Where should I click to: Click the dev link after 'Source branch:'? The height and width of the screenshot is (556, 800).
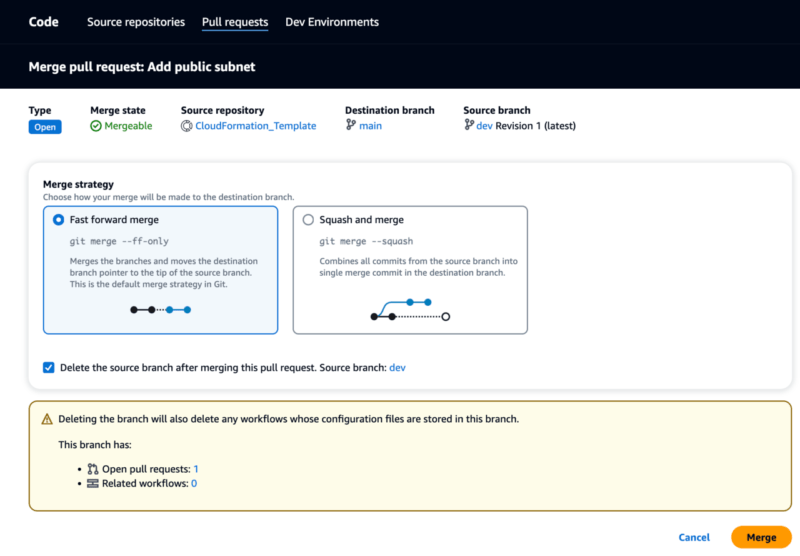(x=397, y=368)
